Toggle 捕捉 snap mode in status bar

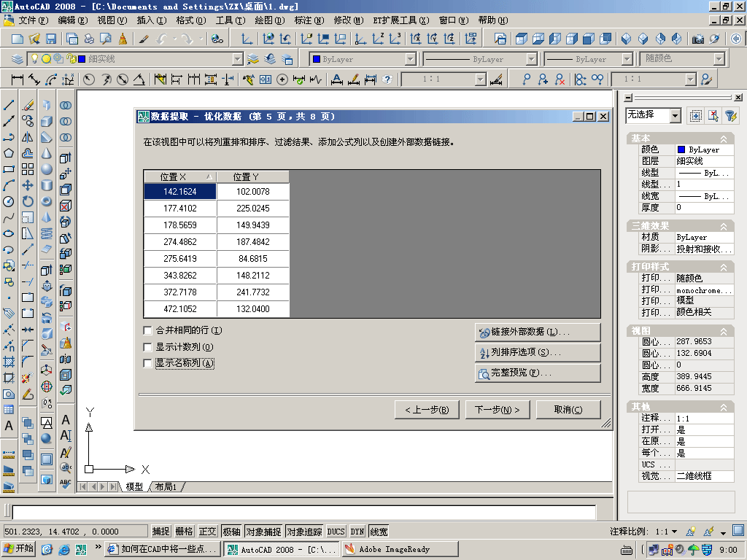pyautogui.click(x=160, y=532)
